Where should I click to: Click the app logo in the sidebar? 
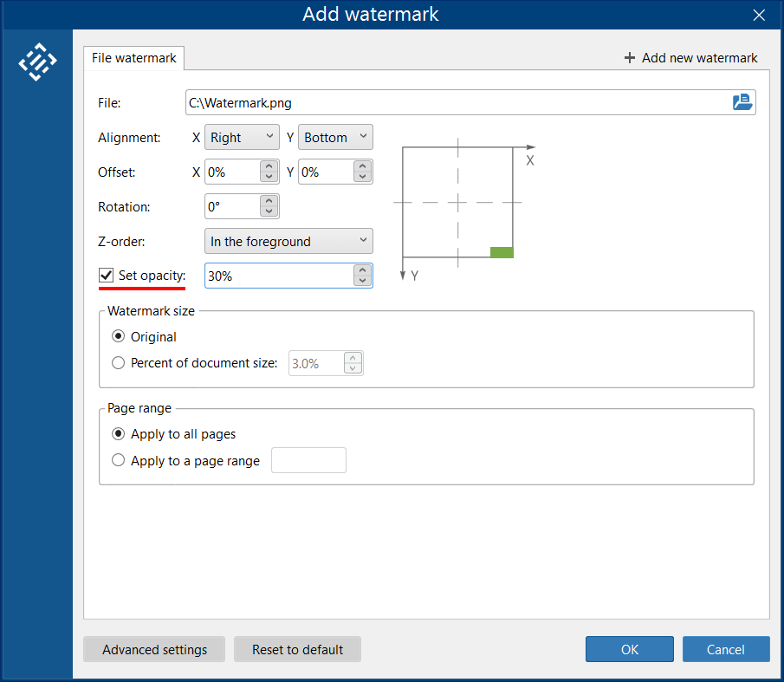pyautogui.click(x=37, y=62)
